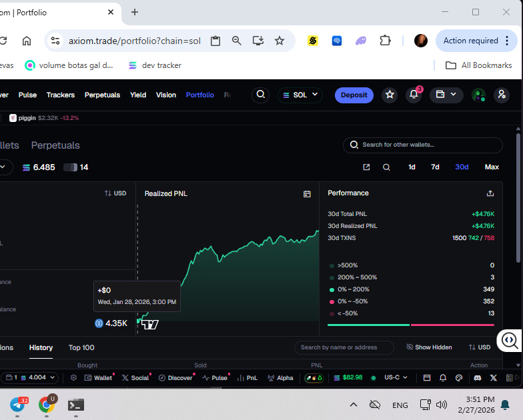Open the user settings profile icon
Screen dimensions: 523x420
click(x=502, y=95)
